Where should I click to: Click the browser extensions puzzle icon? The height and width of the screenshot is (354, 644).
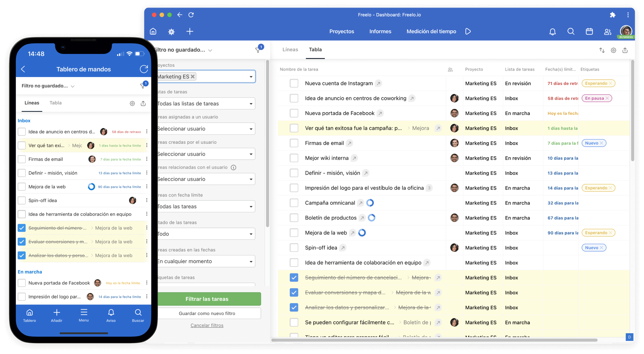(x=612, y=15)
